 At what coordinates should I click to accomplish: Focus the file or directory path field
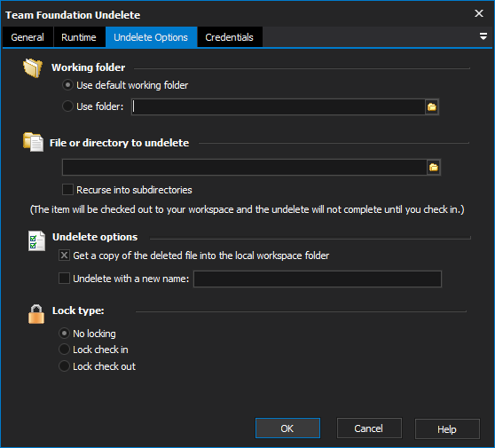[x=245, y=167]
